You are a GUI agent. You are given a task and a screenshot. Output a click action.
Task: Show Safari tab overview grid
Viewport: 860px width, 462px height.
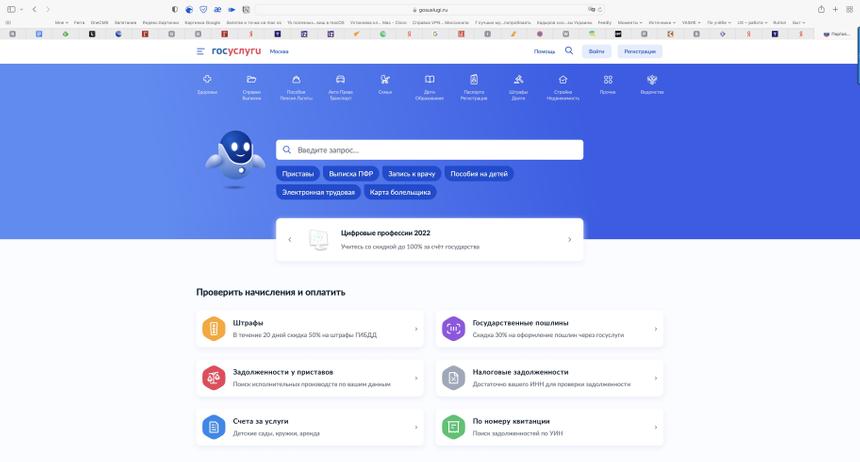click(850, 9)
